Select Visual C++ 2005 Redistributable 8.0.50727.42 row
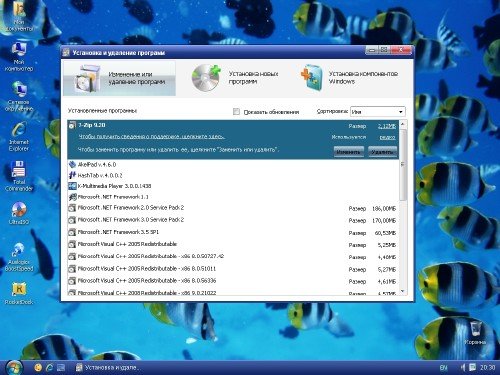This screenshot has width=500, height=375. [233, 257]
